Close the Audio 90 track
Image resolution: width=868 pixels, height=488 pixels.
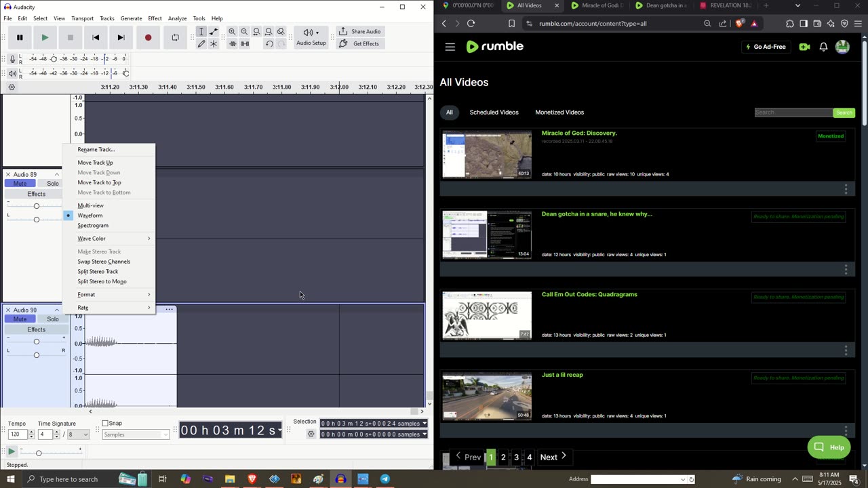point(8,310)
